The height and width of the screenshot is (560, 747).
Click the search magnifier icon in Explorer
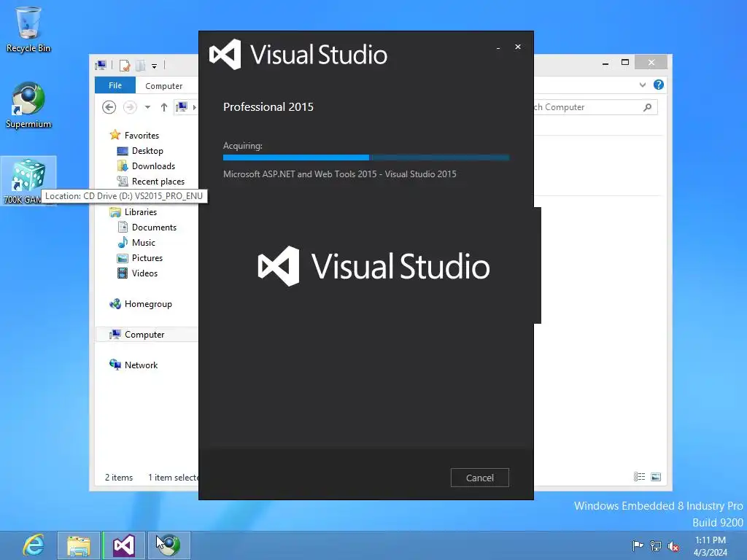coord(647,107)
